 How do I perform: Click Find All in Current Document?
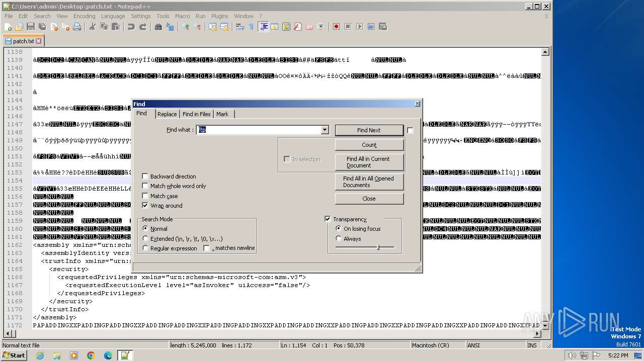369,162
